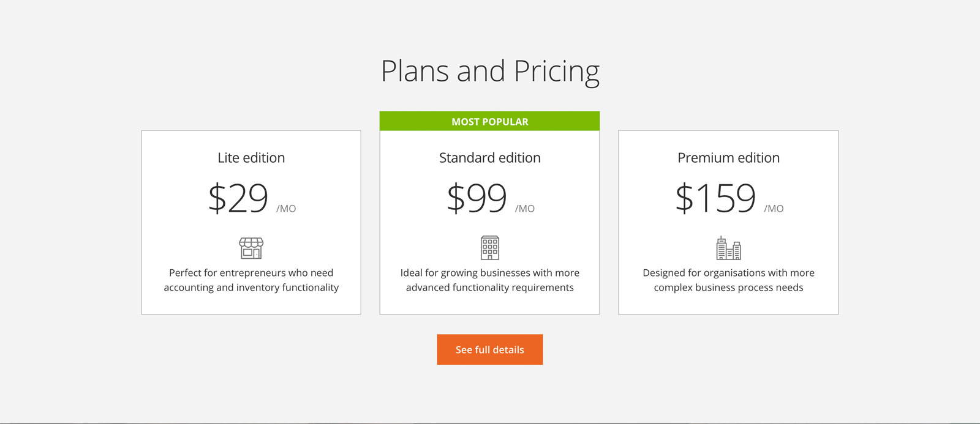Select the Standard edition title

pos(490,158)
